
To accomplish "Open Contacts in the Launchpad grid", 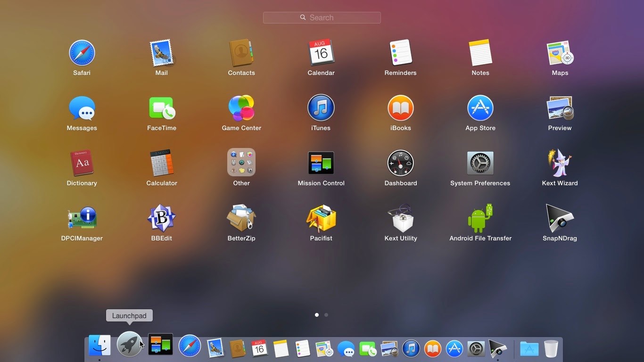I will (x=241, y=53).
